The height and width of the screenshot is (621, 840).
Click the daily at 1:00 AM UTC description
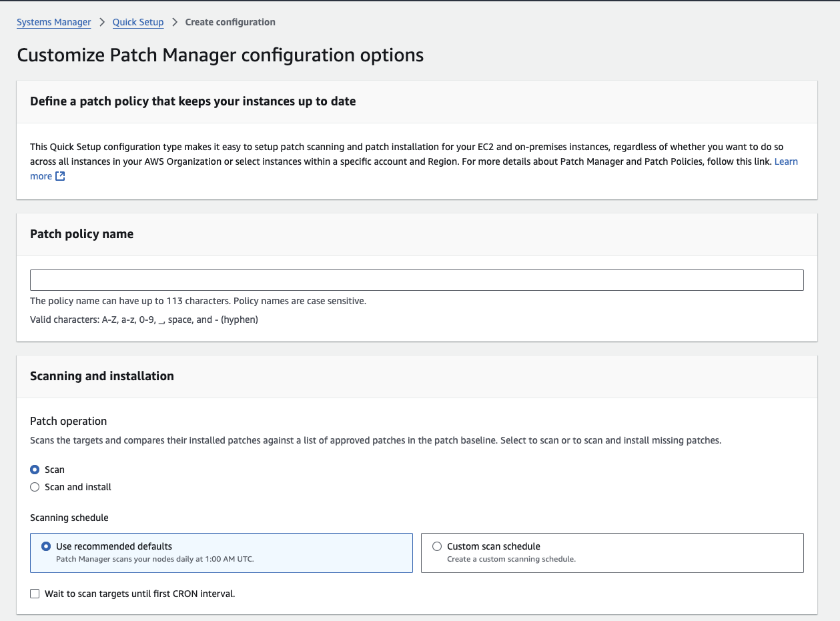pos(155,559)
